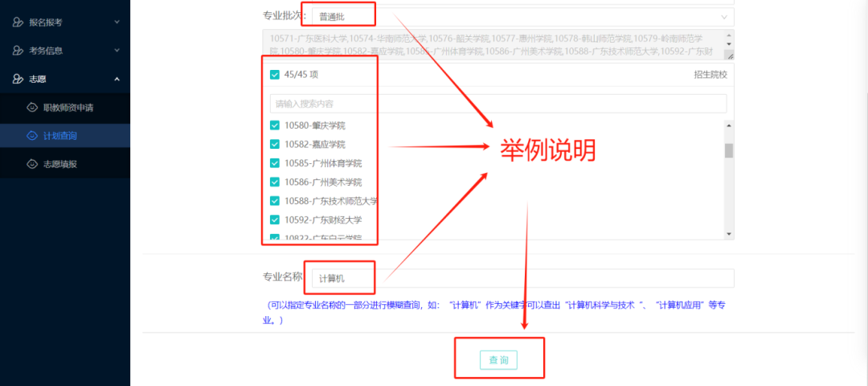This screenshot has width=868, height=386.
Task: Click scroll-down arrow of school list
Action: pyautogui.click(x=729, y=234)
